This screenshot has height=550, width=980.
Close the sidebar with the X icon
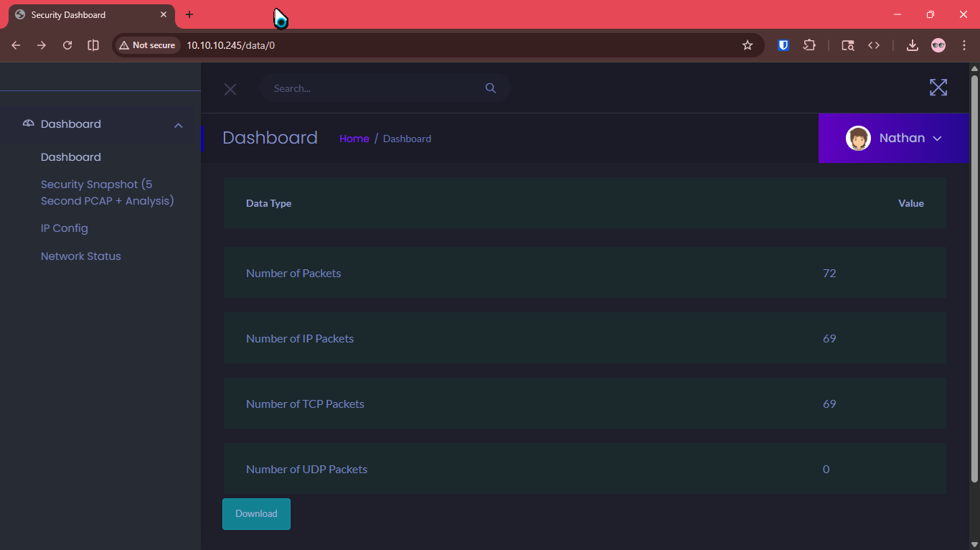pyautogui.click(x=230, y=89)
